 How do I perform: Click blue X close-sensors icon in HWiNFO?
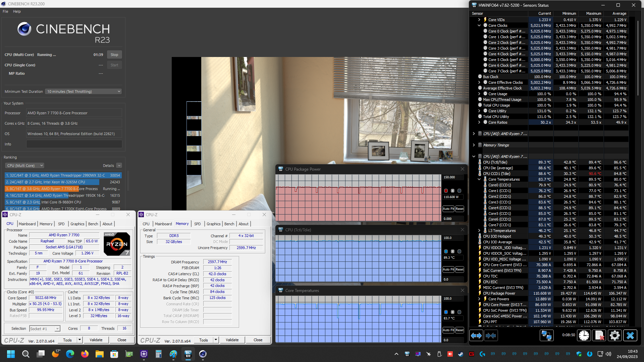pos(630,336)
